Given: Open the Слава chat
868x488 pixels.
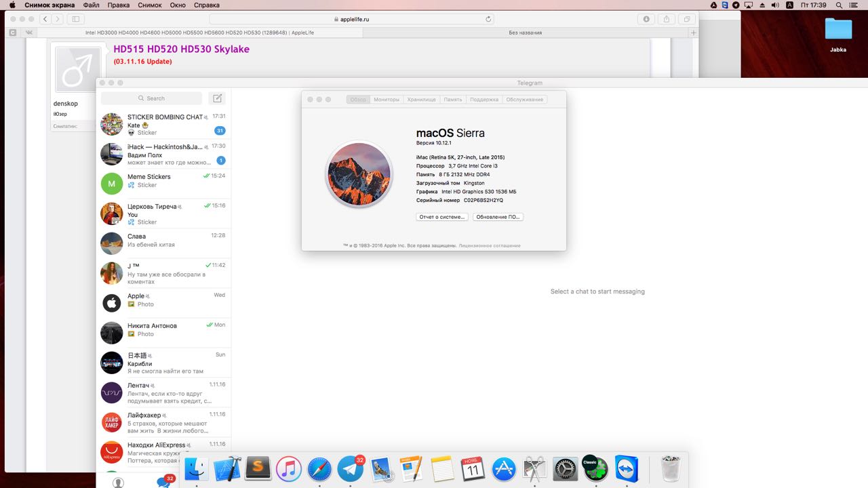Looking at the screenshot, I should point(163,243).
